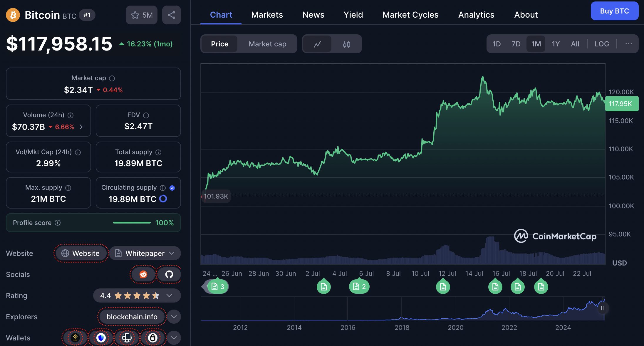Toggle LOG scale on chart
This screenshot has width=644, height=346.
point(602,44)
